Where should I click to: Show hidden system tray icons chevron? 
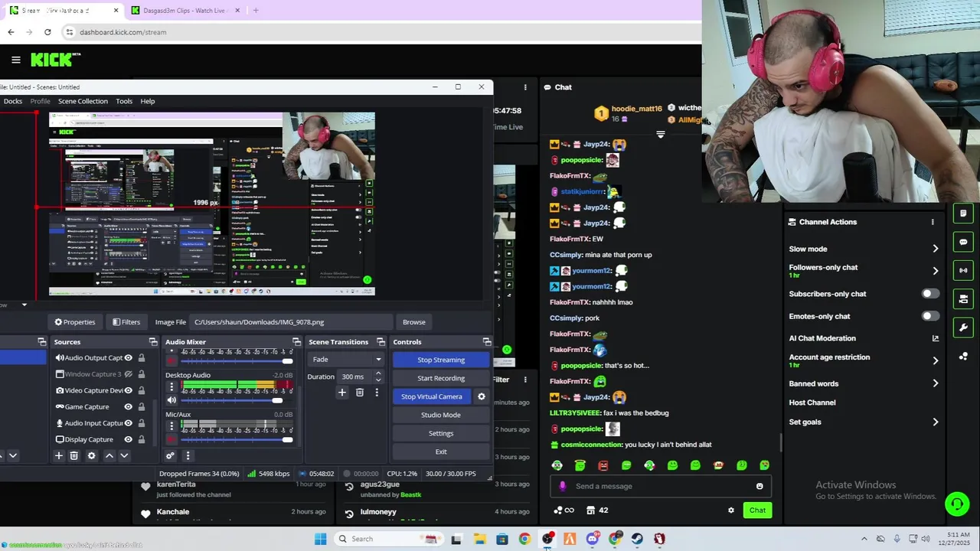tap(864, 539)
